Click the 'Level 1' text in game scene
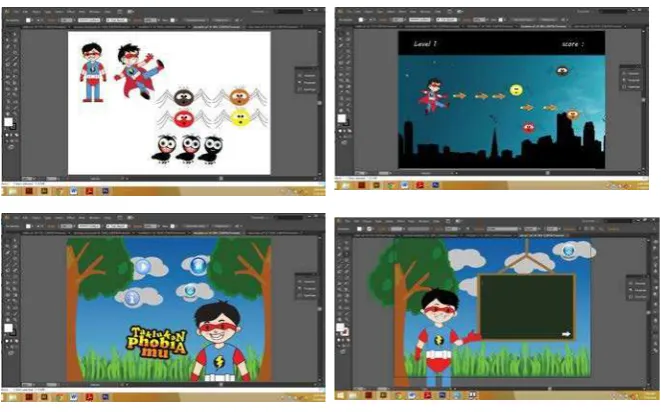 point(425,43)
